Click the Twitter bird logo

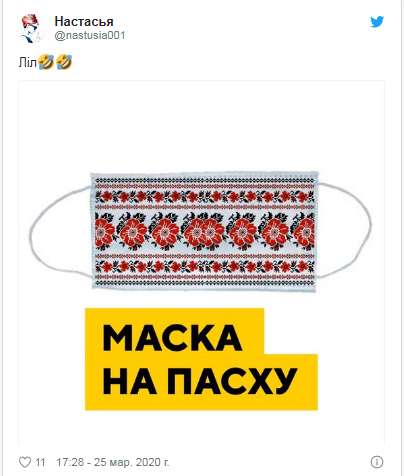(377, 22)
